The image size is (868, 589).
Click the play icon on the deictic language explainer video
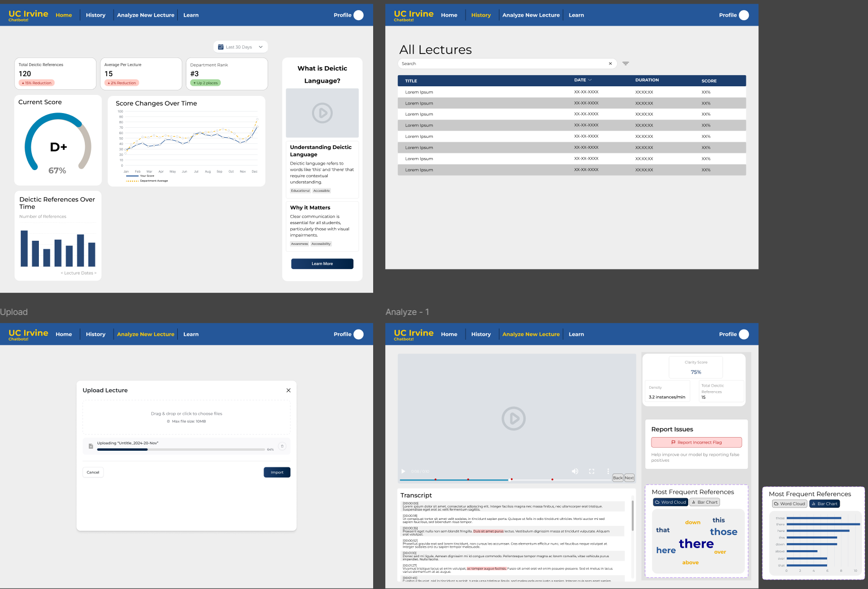(322, 113)
